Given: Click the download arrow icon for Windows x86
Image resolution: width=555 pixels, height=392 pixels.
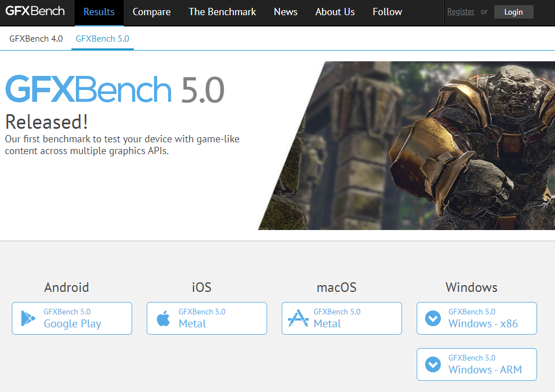Looking at the screenshot, I should point(433,318).
